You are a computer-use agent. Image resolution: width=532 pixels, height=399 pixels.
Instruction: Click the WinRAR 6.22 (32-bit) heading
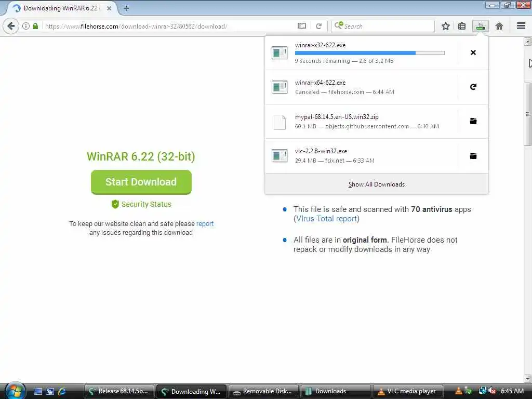[141, 156]
